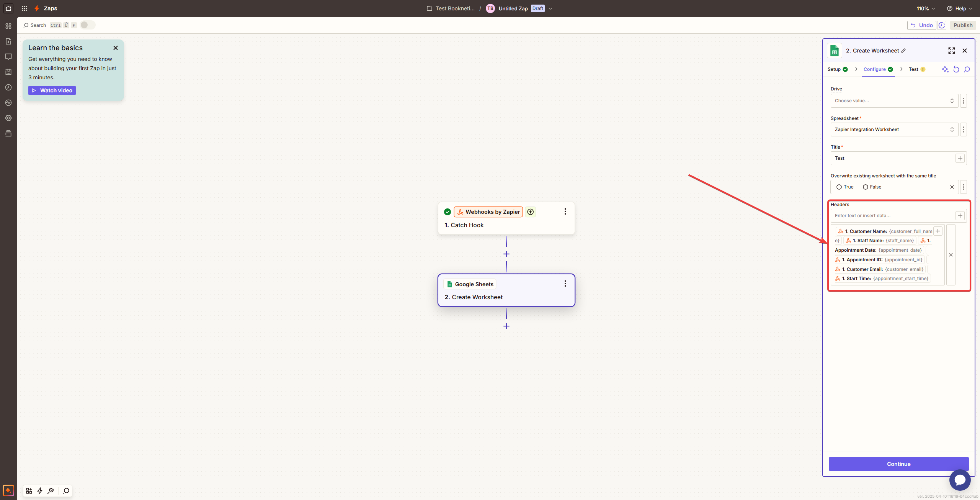Click the add-path icon on Catch Hook step
Image resolution: width=980 pixels, height=500 pixels.
coord(531,212)
